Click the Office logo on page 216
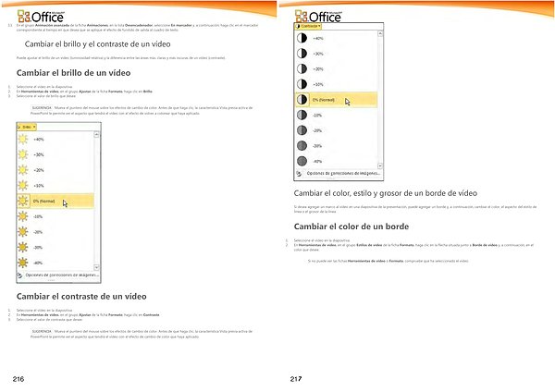The image size is (555, 392). point(41,16)
